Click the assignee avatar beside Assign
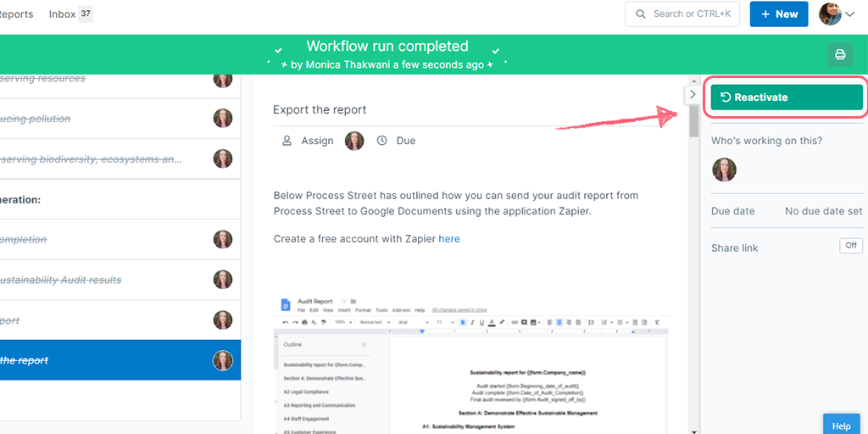 point(354,141)
